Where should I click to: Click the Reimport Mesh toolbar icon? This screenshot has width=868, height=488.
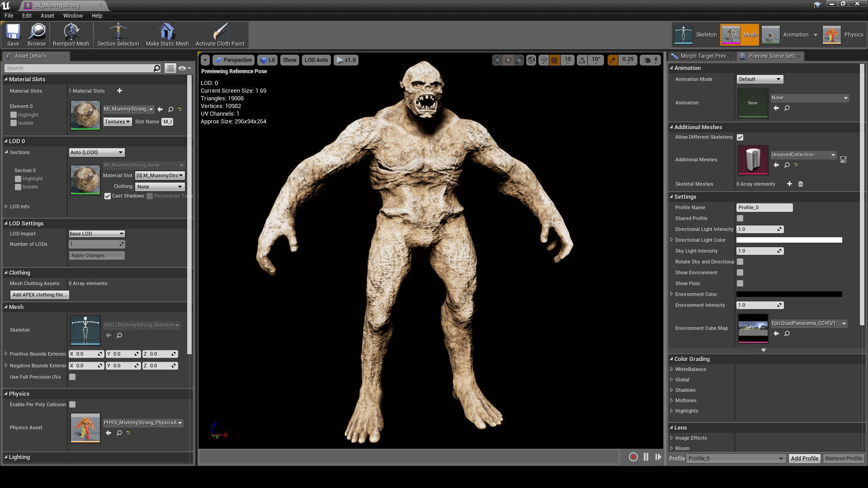pos(71,35)
